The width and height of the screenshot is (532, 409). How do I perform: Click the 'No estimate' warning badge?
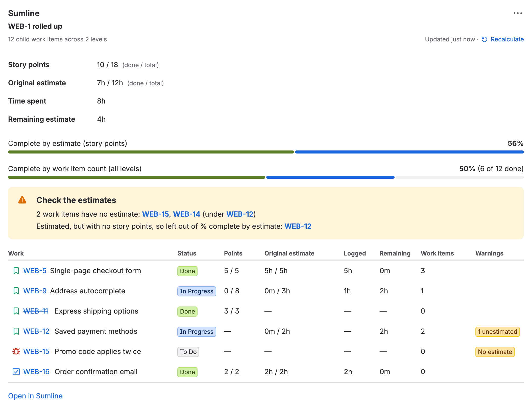click(495, 352)
